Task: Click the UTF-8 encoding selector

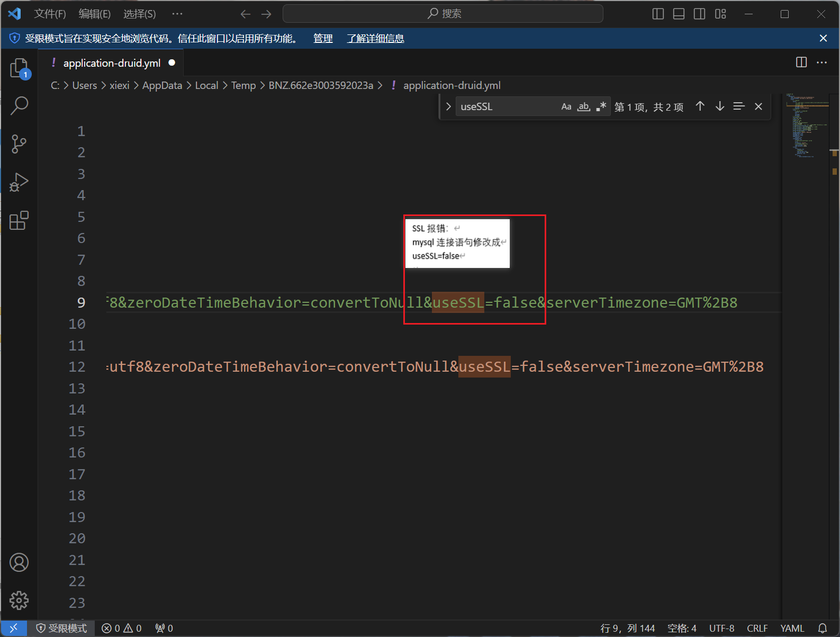Action: point(721,628)
